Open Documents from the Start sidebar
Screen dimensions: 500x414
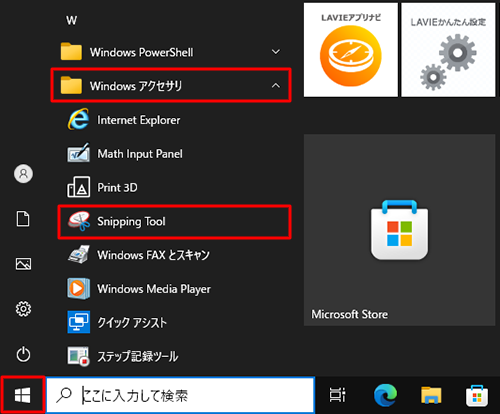[x=23, y=219]
